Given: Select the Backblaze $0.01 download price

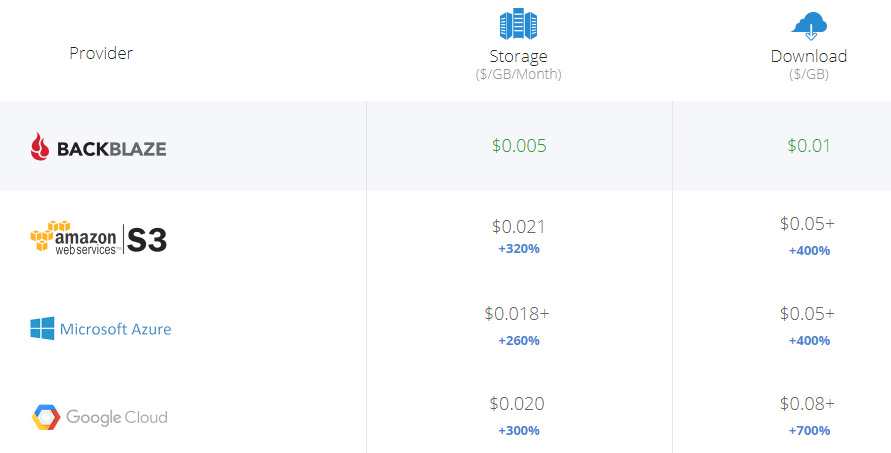Looking at the screenshot, I should 808,146.
